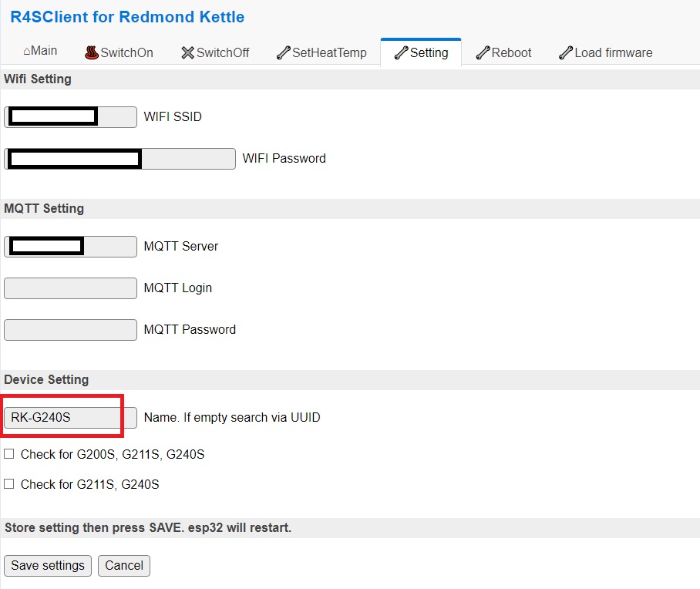Click the 'Device Setting' section heading
Viewport: 700px width, 589px height.
coord(46,379)
